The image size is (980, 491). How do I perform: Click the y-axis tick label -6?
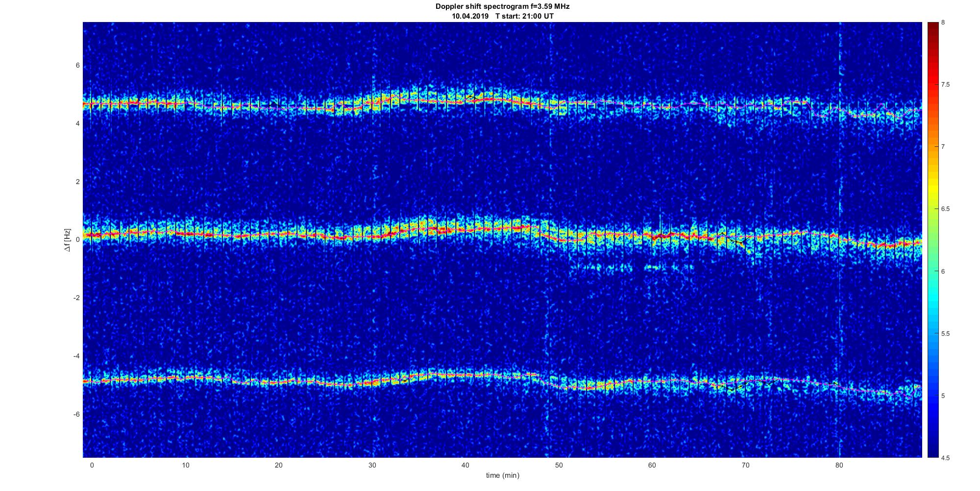coord(76,414)
